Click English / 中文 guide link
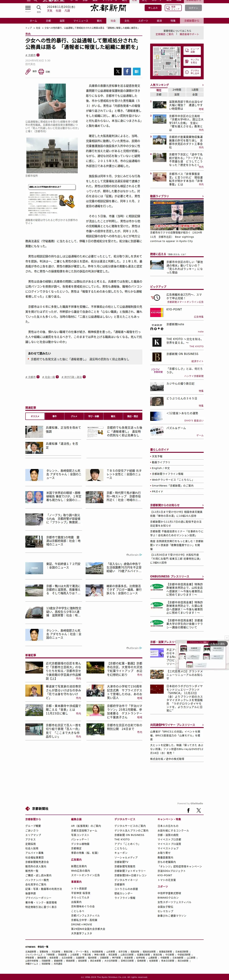Image resolution: width=229 pixels, height=980 pixels. tap(161, 468)
